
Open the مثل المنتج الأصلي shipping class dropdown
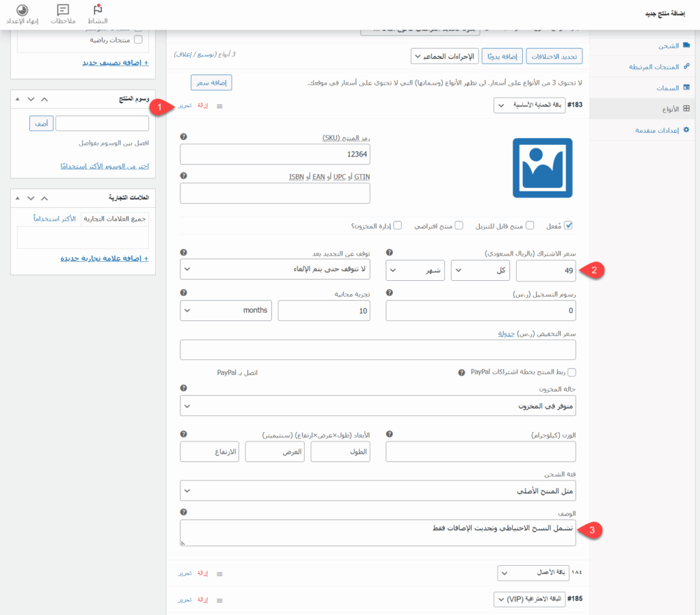click(x=377, y=491)
